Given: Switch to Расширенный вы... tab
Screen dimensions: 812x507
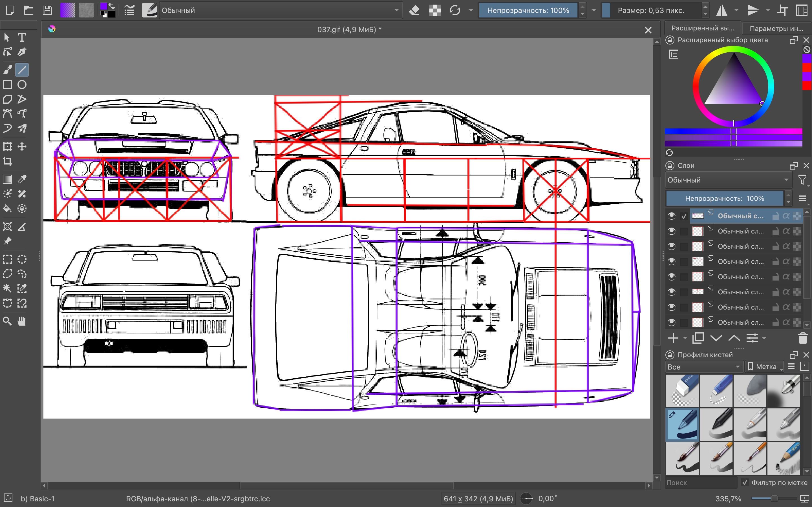Looking at the screenshot, I should pos(702,28).
